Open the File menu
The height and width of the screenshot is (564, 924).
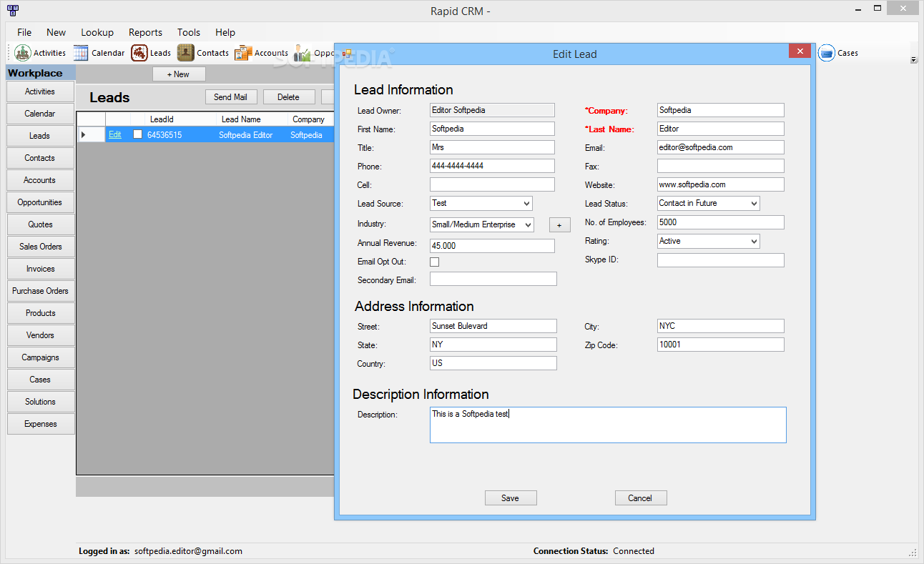(24, 32)
